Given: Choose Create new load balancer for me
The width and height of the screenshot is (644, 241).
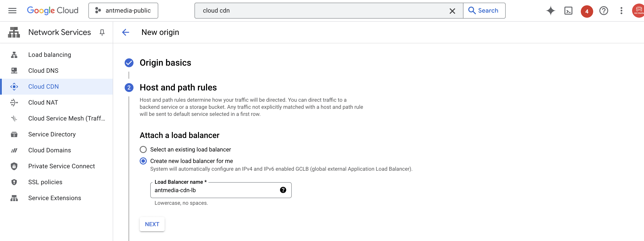Looking at the screenshot, I should tap(143, 161).
